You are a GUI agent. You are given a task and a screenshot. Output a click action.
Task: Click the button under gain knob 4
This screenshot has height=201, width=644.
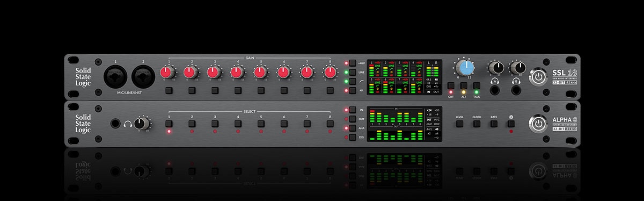click(238, 90)
